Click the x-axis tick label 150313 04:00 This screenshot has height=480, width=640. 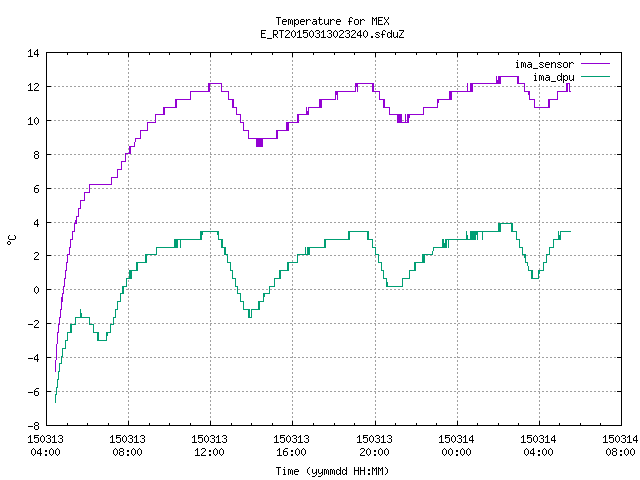[45, 446]
